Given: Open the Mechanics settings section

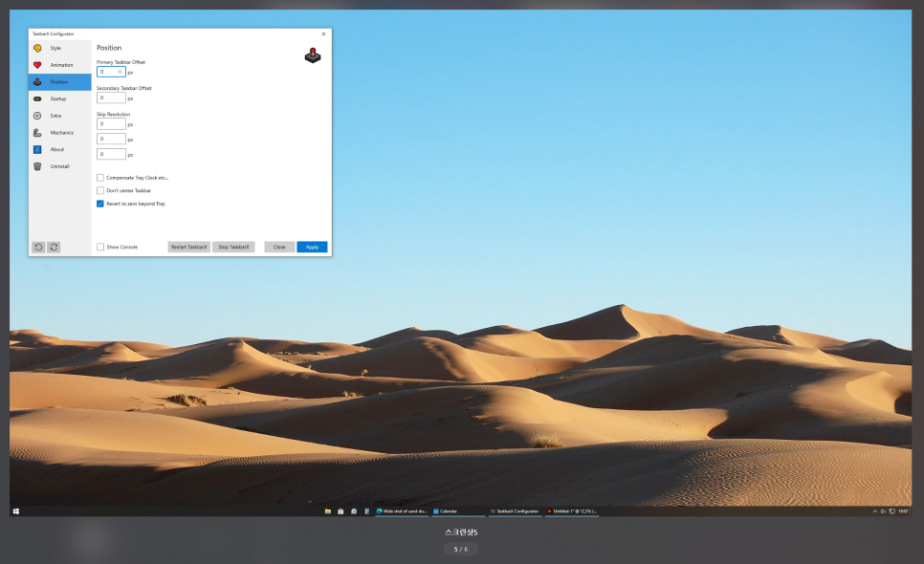Looking at the screenshot, I should (x=61, y=133).
